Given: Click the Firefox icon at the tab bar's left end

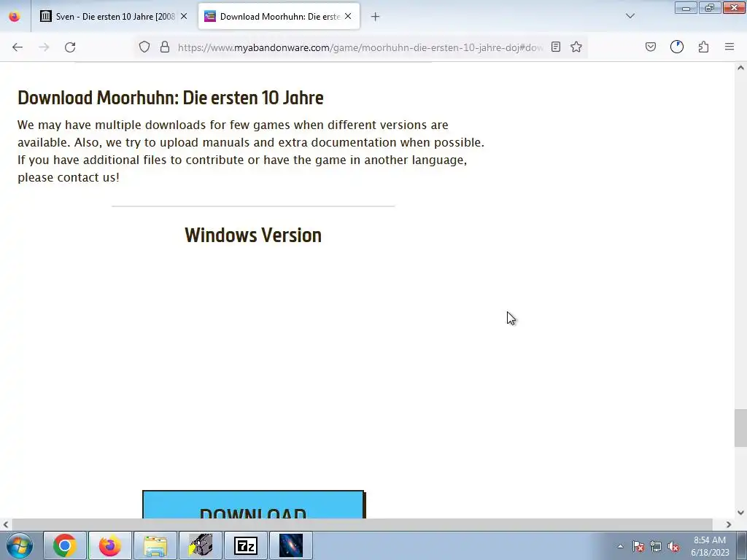Looking at the screenshot, I should point(15,16).
